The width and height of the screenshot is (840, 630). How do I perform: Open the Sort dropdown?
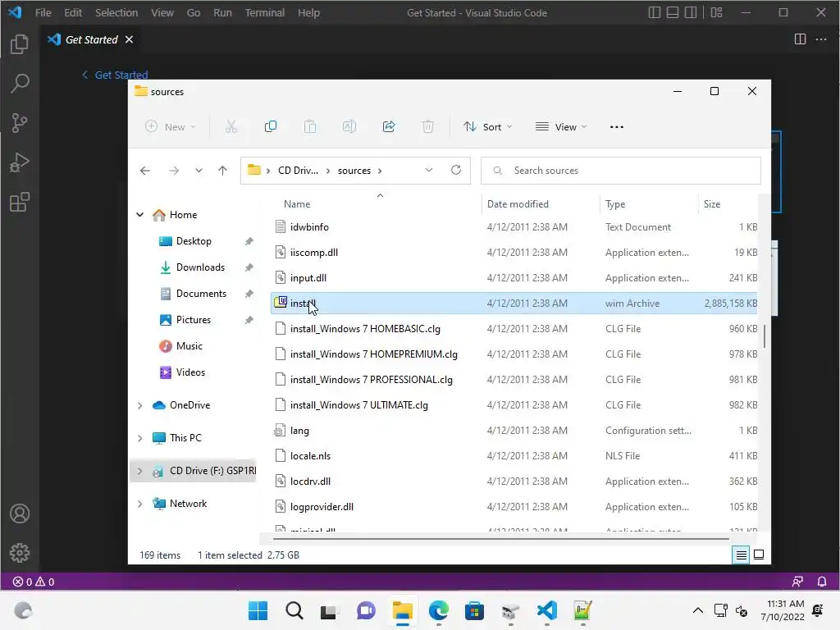pos(487,127)
